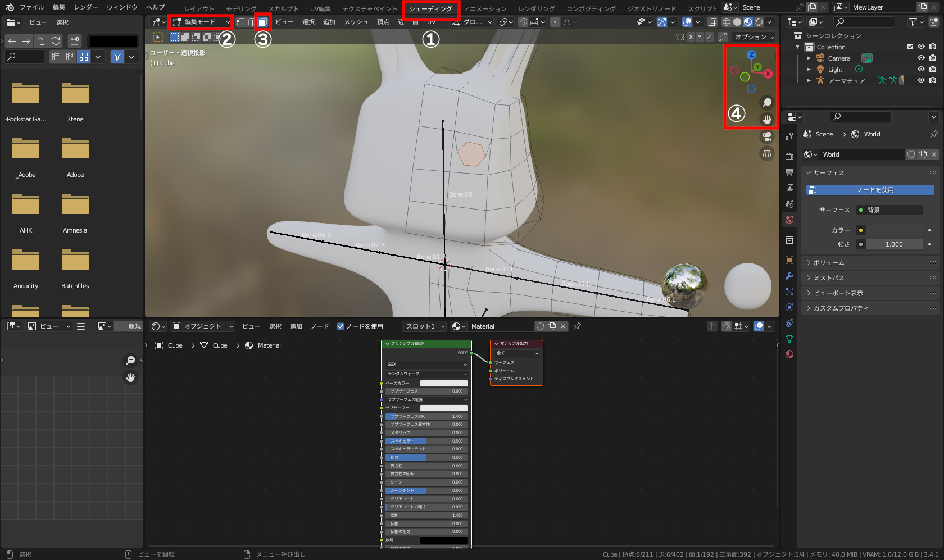
Task: Click the viewport zoom magnifier icon
Action: (x=767, y=102)
